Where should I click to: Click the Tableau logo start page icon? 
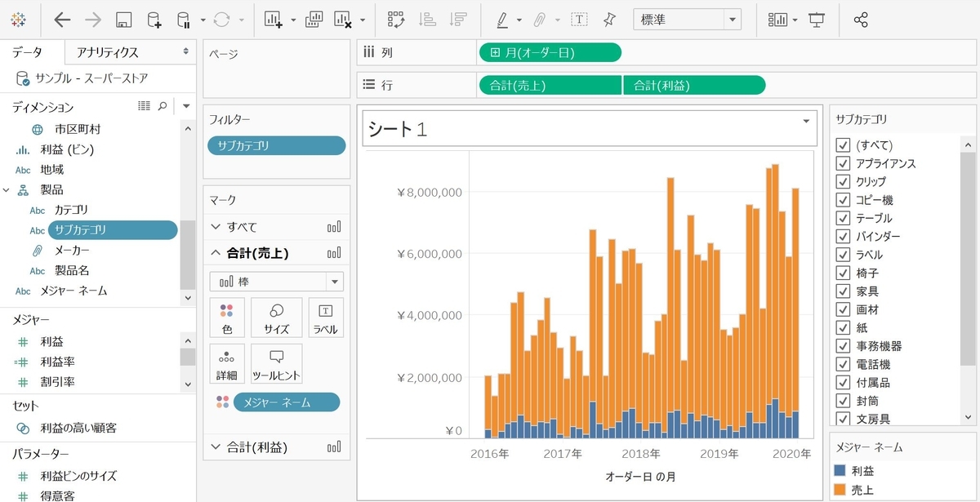[18, 19]
